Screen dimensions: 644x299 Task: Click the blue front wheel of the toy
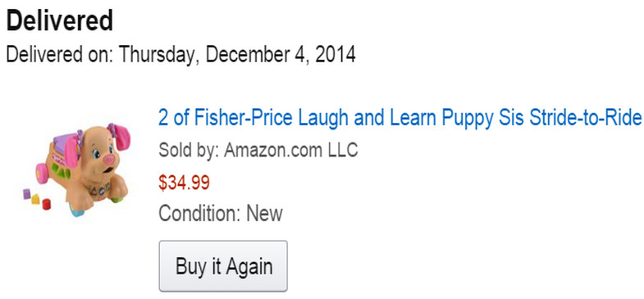(76, 211)
